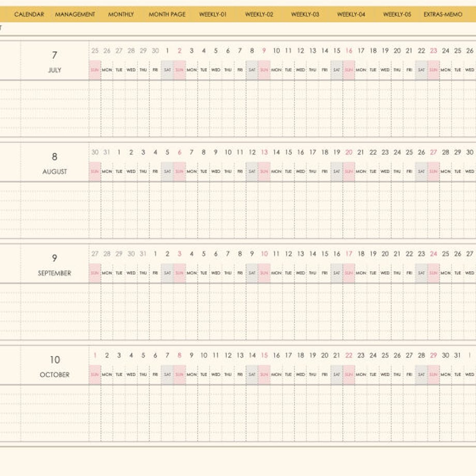
Task: Open the MONTH PAGE tab
Action: (x=167, y=14)
